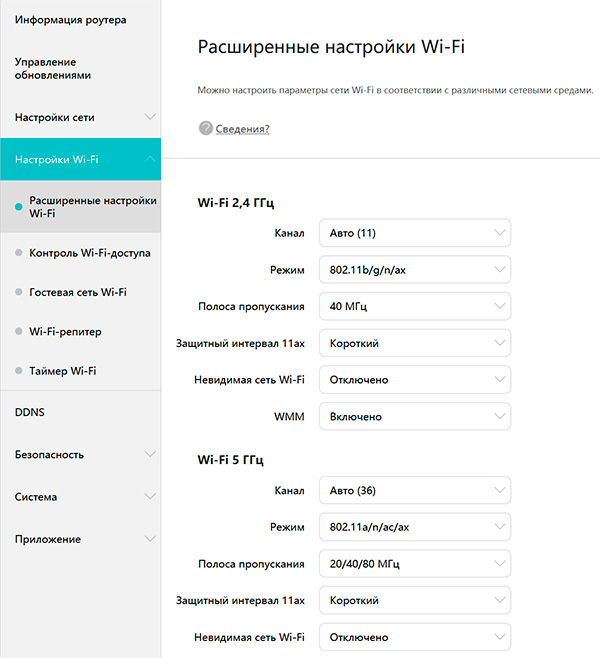The width and height of the screenshot is (600, 658).
Task: Open the 2.4 GHz Канал dropdown
Action: 414,234
